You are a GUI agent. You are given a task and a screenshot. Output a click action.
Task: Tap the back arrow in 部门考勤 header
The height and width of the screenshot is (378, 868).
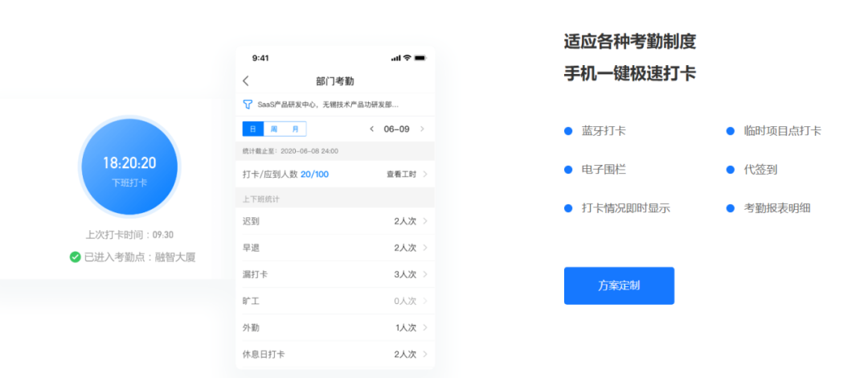[246, 81]
